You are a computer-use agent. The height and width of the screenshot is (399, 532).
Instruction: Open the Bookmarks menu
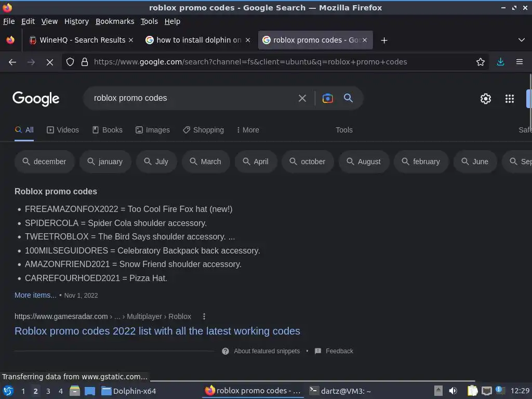coord(115,21)
